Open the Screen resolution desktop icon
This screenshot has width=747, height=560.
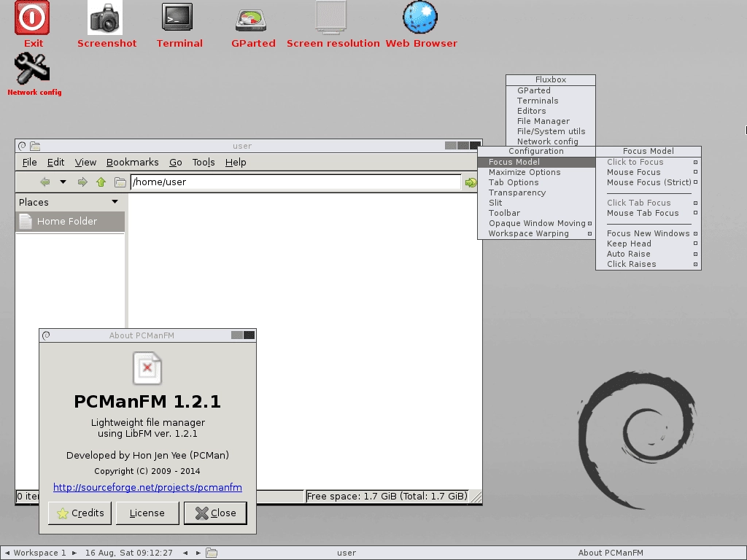click(330, 17)
